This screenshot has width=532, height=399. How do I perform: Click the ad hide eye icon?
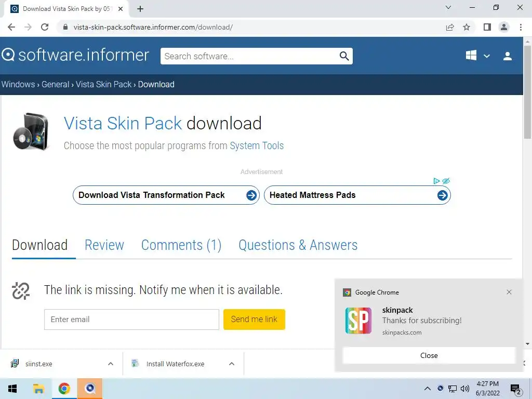(x=446, y=181)
